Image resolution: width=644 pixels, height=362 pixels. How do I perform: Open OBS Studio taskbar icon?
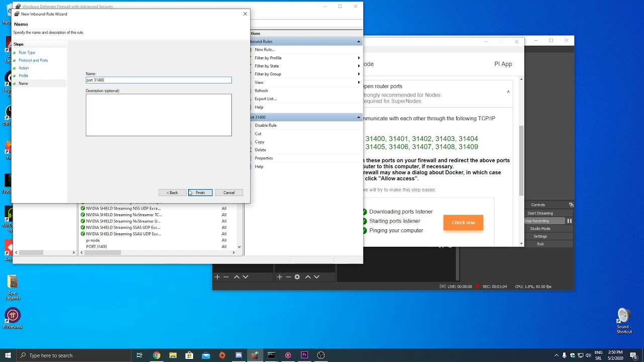pos(321,355)
